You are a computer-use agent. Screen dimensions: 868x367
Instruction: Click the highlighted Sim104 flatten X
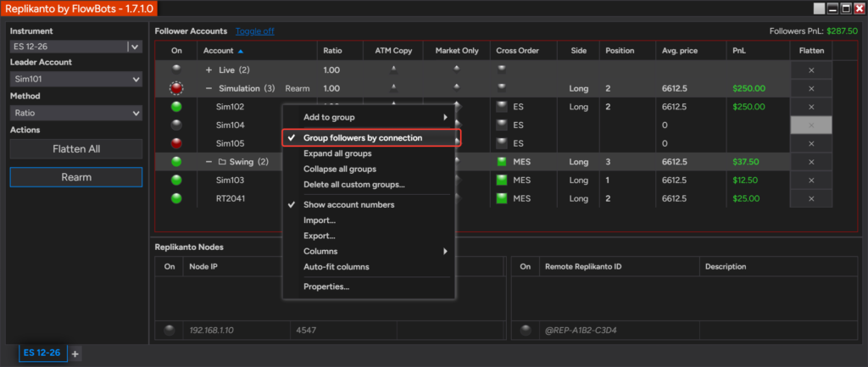click(811, 125)
